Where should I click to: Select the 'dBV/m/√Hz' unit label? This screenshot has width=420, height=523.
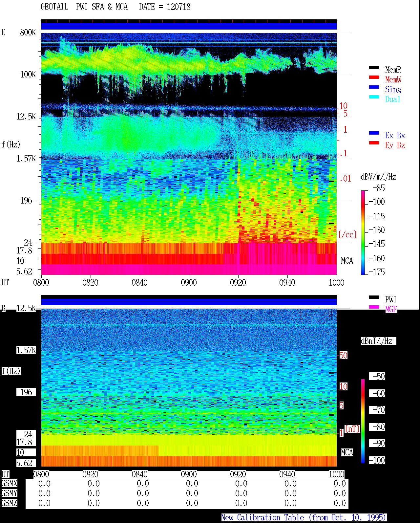(x=379, y=177)
